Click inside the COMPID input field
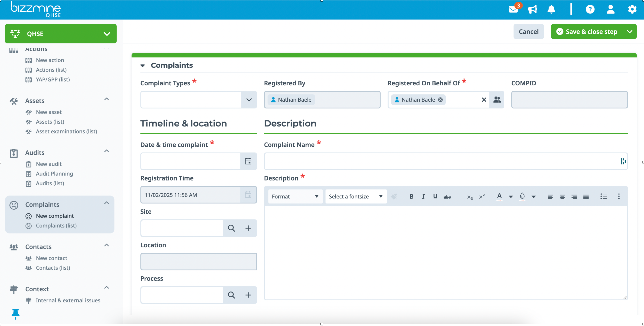This screenshot has width=644, height=326. (x=569, y=100)
